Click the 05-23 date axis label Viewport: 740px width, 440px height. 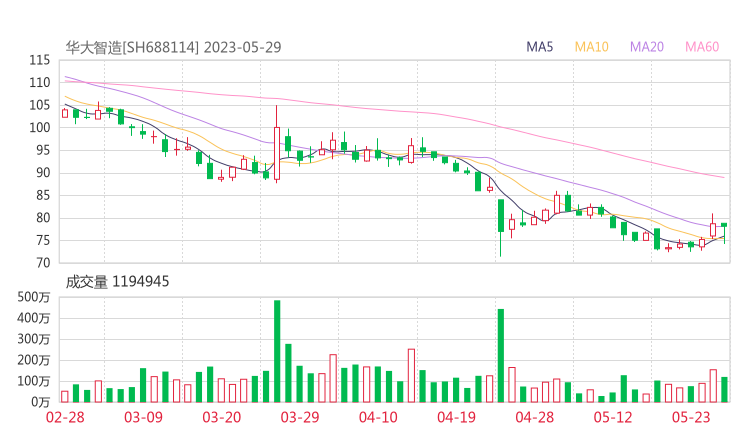tap(691, 417)
